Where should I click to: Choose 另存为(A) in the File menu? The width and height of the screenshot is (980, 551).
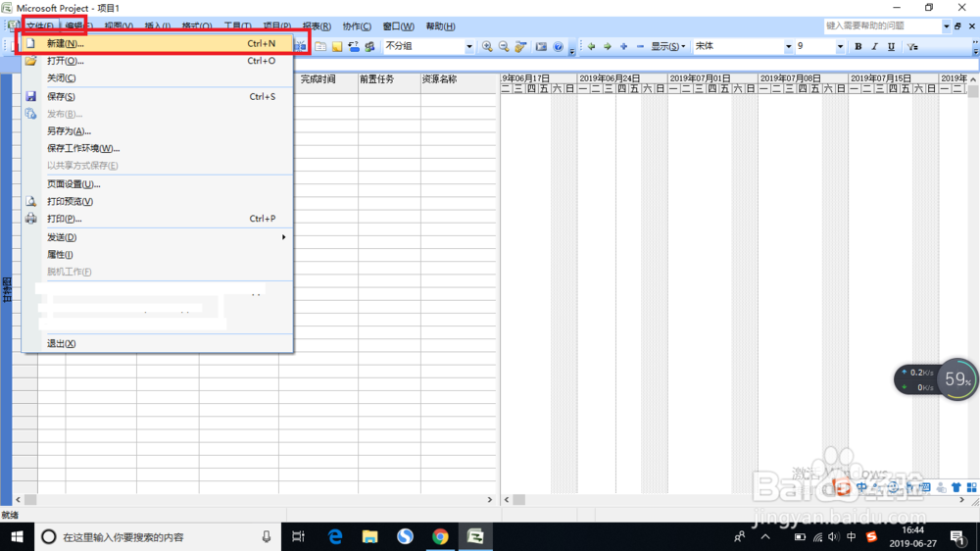[x=158, y=130]
